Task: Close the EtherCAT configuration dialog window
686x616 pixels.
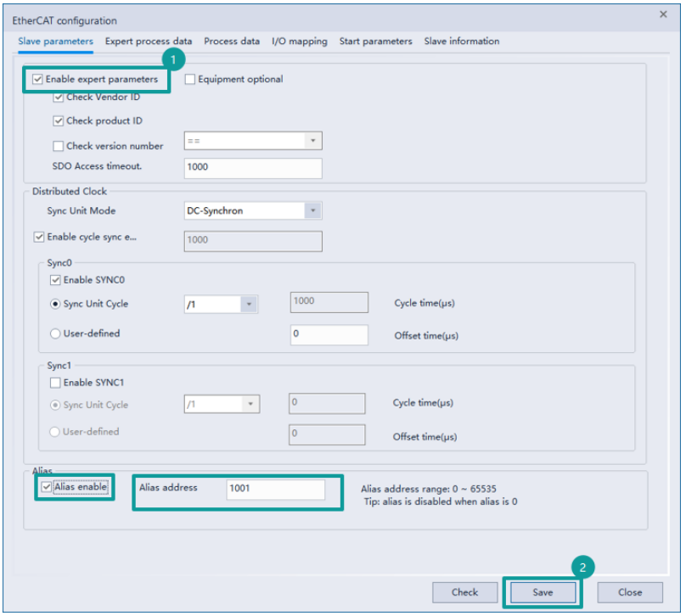Action: pos(663,14)
